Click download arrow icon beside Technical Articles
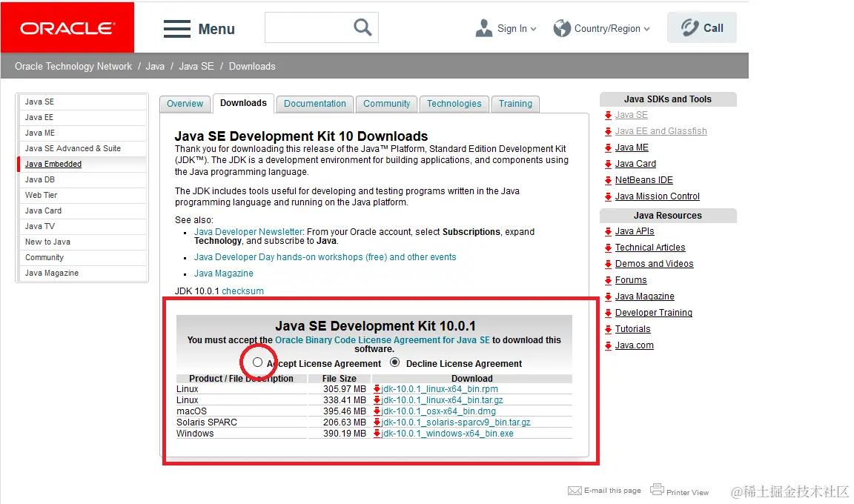Viewport: 854px width, 504px height. click(608, 248)
